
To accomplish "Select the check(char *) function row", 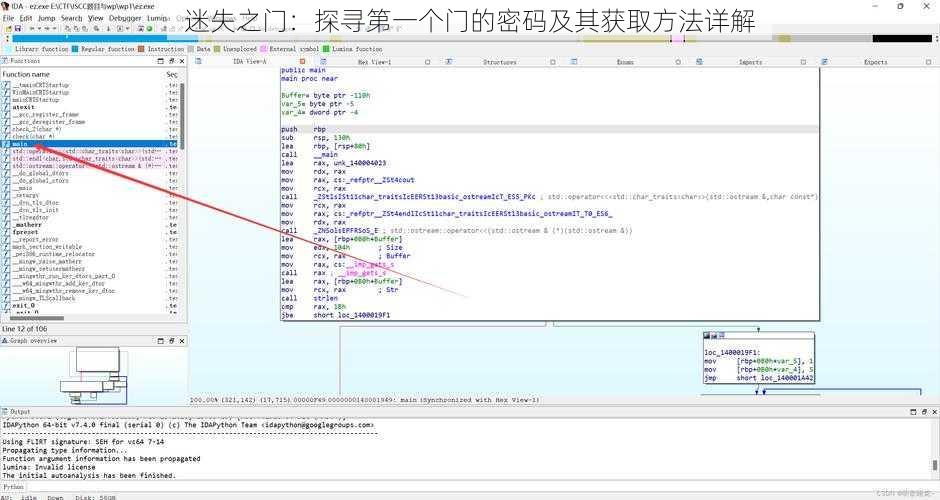I will pyautogui.click(x=91, y=137).
